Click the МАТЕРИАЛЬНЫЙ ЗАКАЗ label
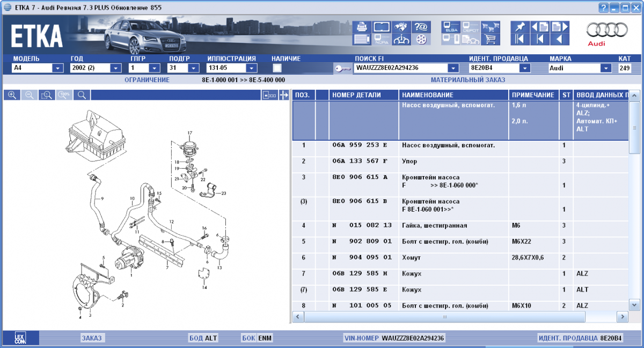Screen dimensions: 644x348 468,80
